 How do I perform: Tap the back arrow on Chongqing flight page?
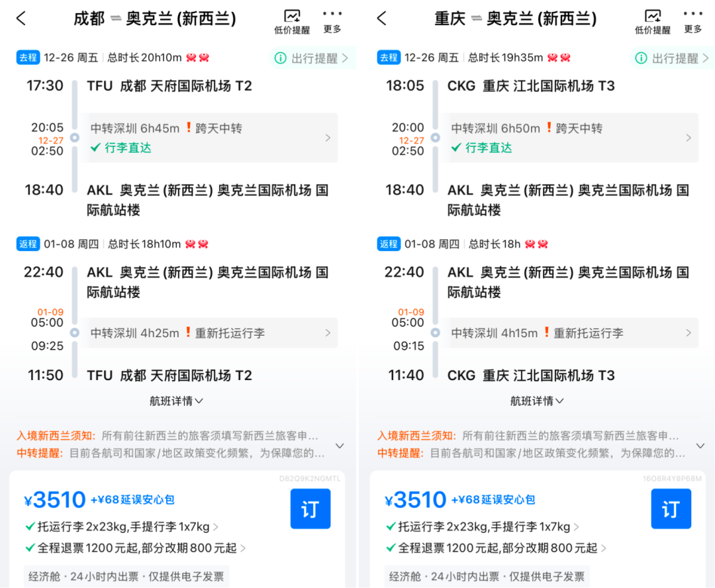(x=381, y=19)
